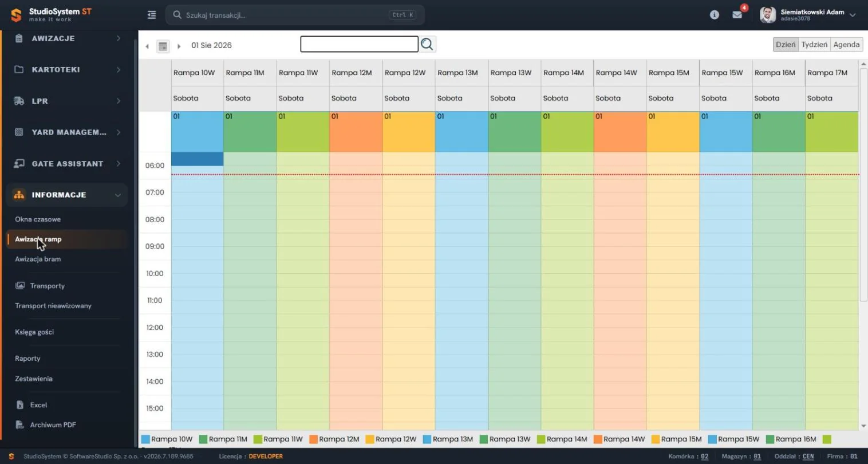Click the Firma 01 footer entry

pyautogui.click(x=842, y=457)
